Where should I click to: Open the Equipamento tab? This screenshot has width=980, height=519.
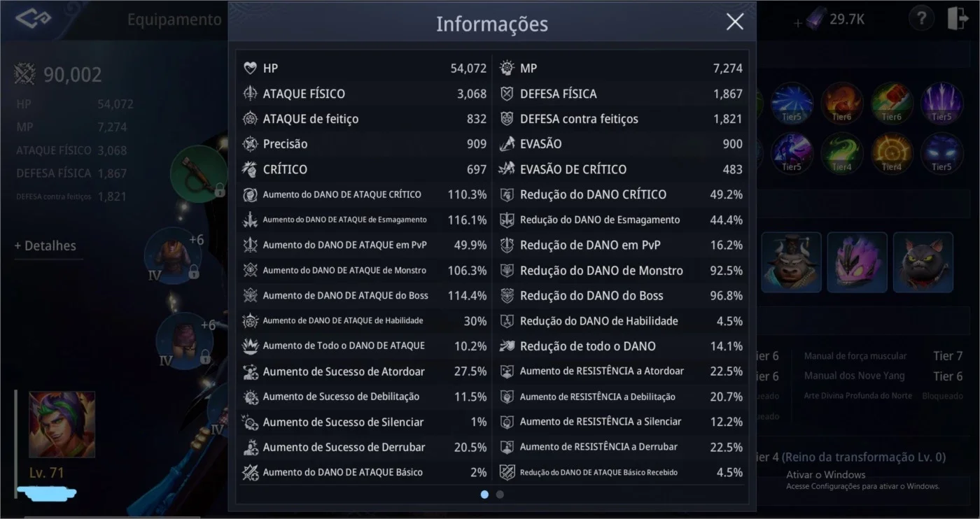point(174,20)
